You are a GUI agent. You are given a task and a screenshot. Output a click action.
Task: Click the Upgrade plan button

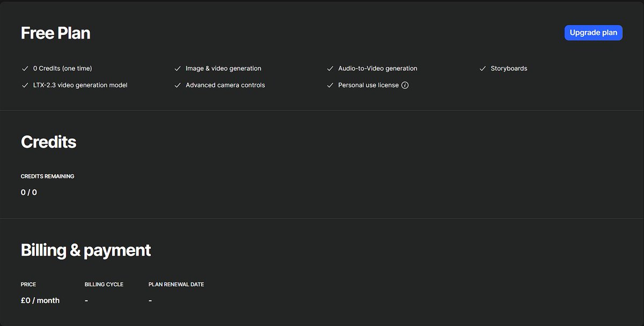[x=593, y=33]
